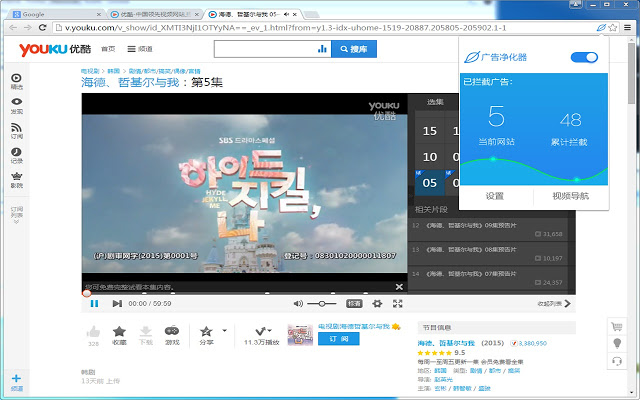The width and height of the screenshot is (640, 400).
Task: Open the drama channel thumbnail
Action: pos(300,335)
